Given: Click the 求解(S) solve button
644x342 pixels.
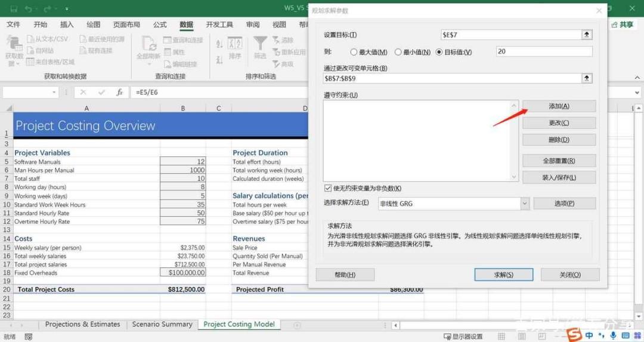Looking at the screenshot, I should click(503, 275).
